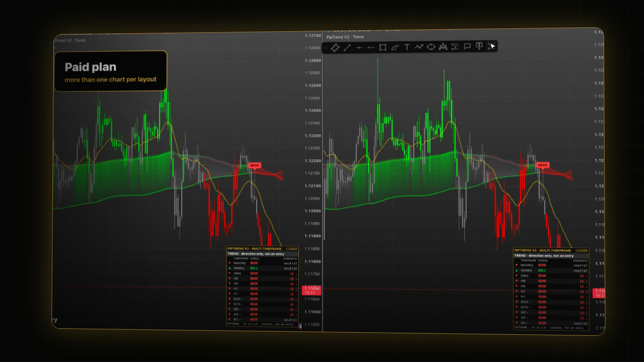
Task: Click the Weekly BULL row in the right chart table
Action: point(551,270)
